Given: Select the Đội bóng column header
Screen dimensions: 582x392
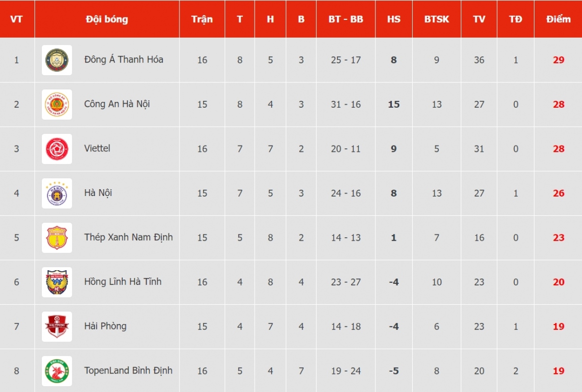Looking at the screenshot, I should tap(107, 19).
